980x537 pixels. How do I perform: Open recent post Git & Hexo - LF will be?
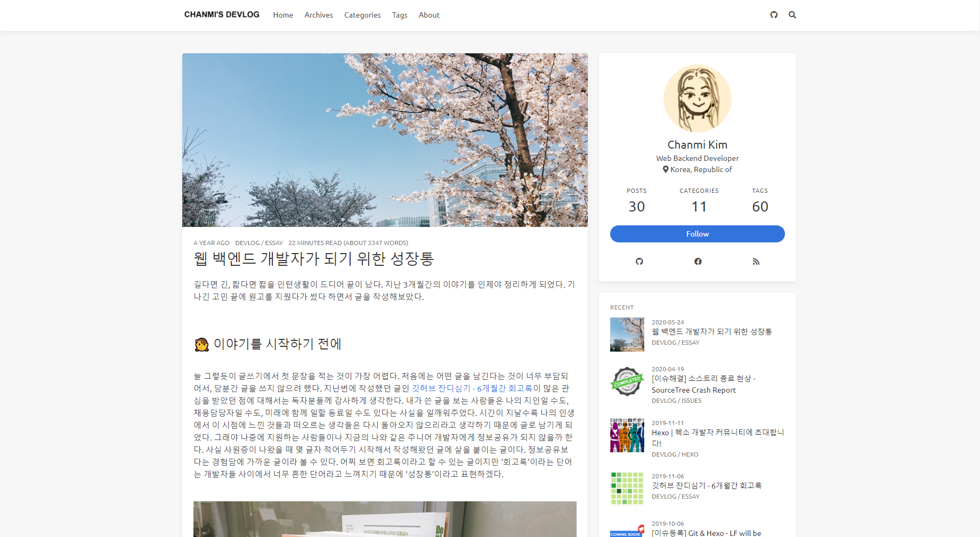707,533
